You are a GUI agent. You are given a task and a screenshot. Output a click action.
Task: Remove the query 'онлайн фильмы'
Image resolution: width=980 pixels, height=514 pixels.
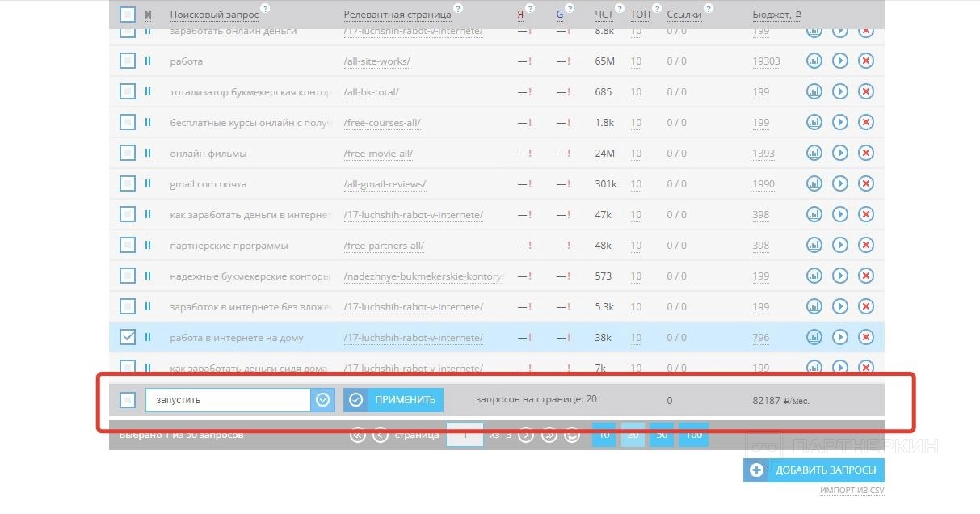865,153
